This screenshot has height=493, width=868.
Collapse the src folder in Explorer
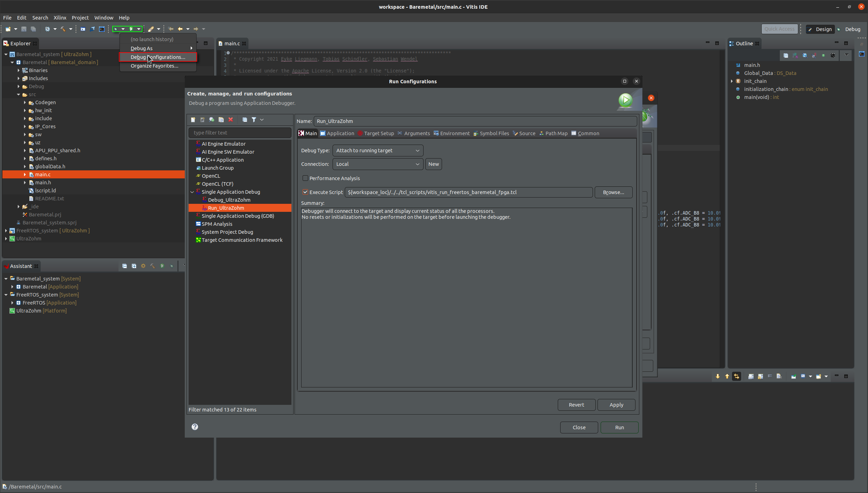[19, 94]
